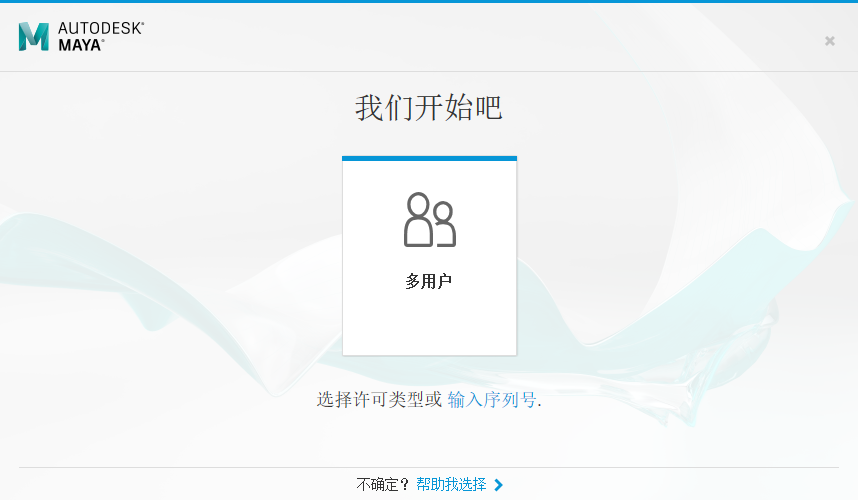Click the 选择许可类型或 prompt text

coord(379,400)
